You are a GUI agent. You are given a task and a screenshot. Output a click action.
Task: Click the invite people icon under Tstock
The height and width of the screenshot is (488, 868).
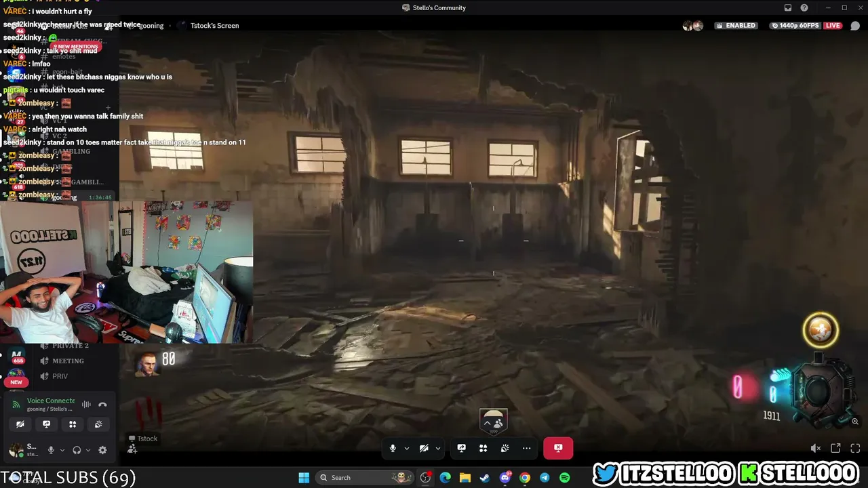point(132,449)
